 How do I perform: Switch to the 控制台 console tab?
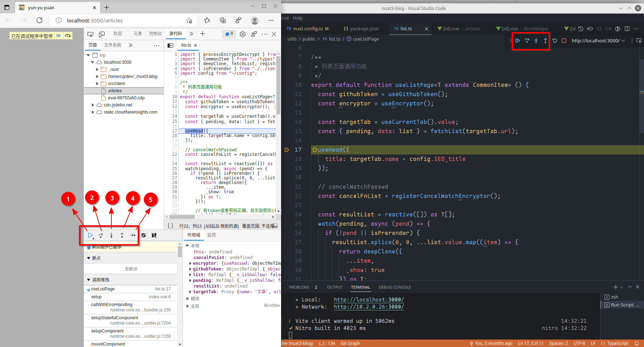coord(155,34)
